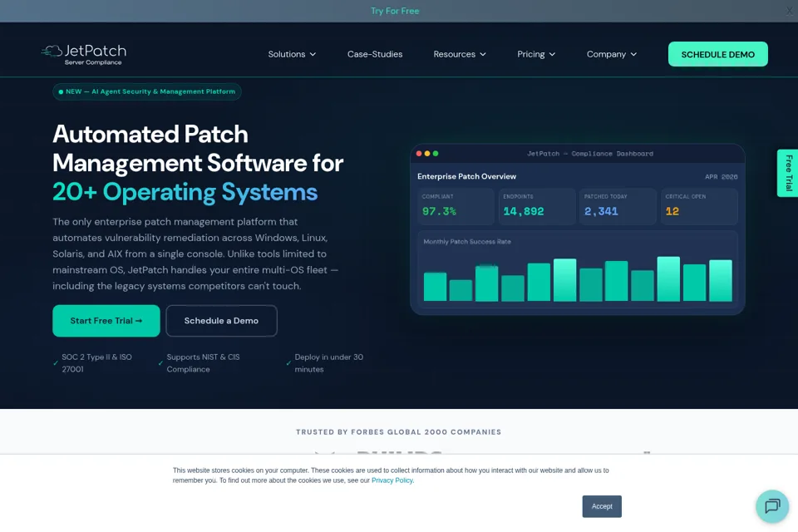Click the 20+ Operating Systems heading

185,193
